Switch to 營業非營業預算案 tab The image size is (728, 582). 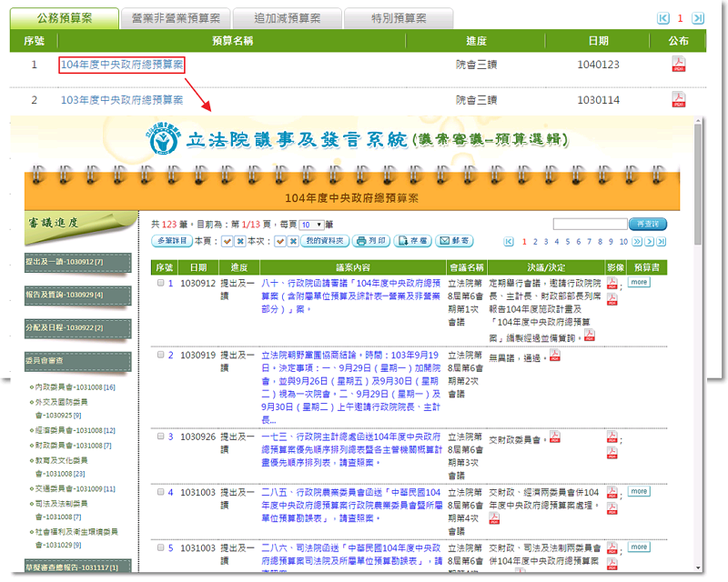175,17
